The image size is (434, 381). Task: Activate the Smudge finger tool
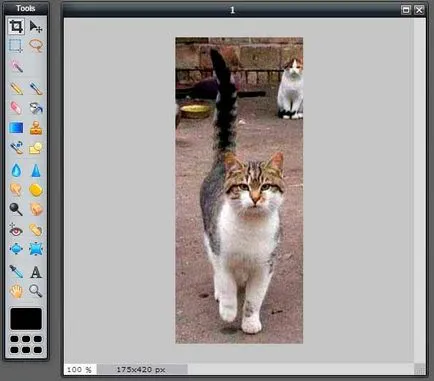click(16, 190)
